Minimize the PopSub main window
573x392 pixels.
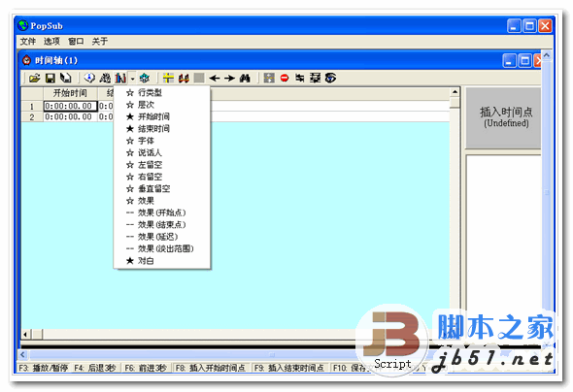pos(514,26)
